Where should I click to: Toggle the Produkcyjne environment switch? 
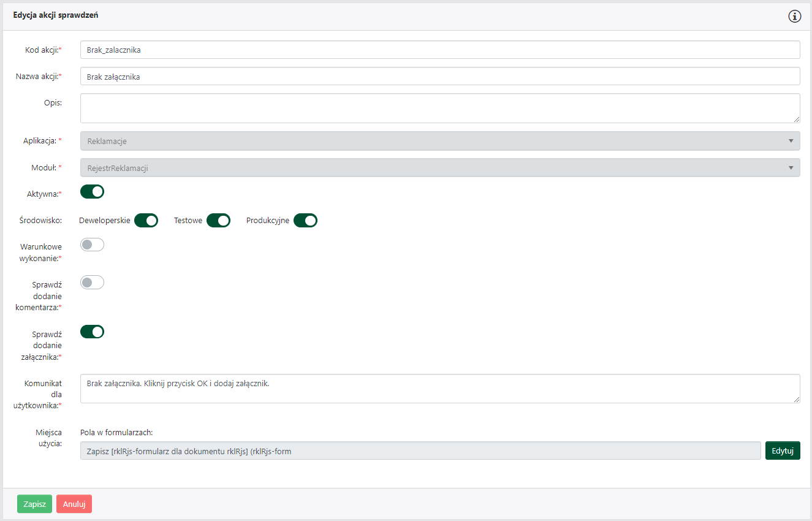point(305,221)
